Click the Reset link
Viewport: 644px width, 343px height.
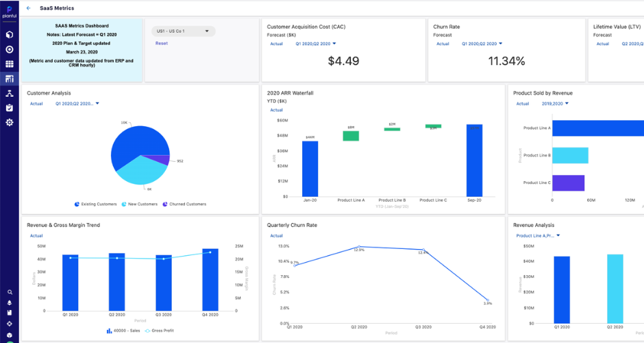[162, 43]
